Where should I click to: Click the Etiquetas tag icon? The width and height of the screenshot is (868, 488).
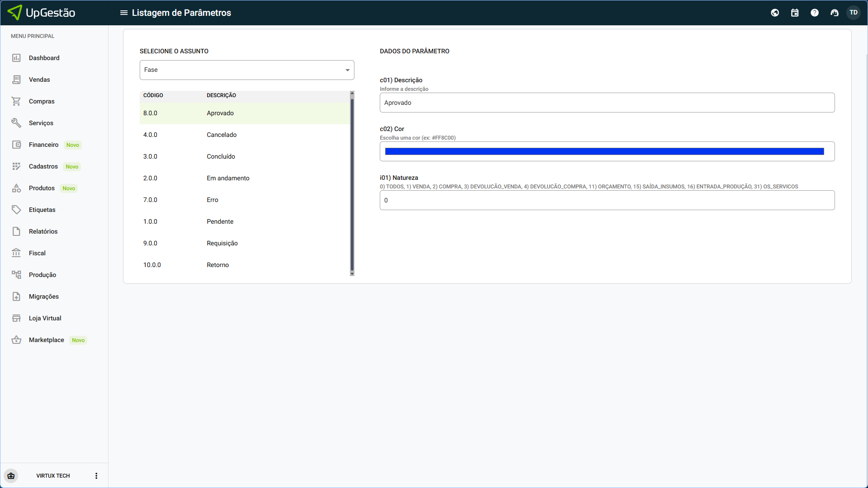pos(16,210)
